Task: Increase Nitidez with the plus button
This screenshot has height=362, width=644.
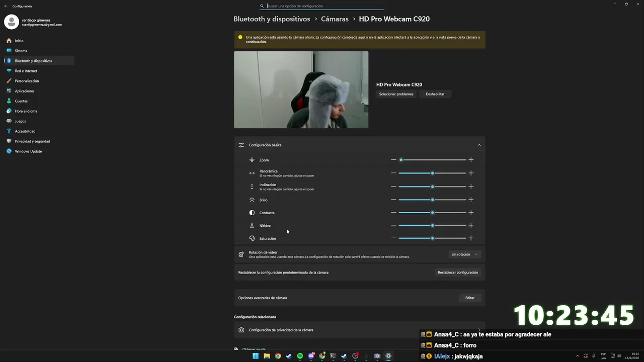Action: pos(471,225)
